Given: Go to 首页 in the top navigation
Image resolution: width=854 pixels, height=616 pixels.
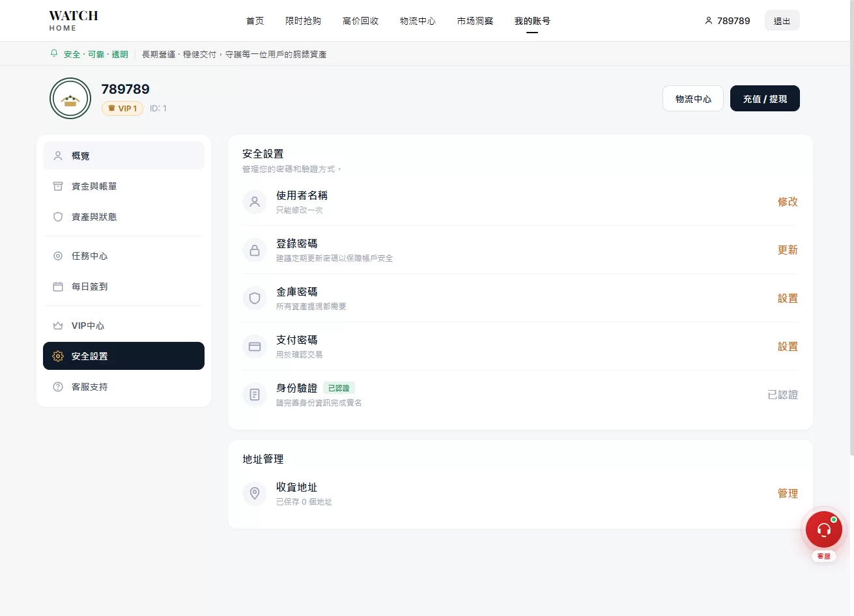Looking at the screenshot, I should [x=255, y=21].
